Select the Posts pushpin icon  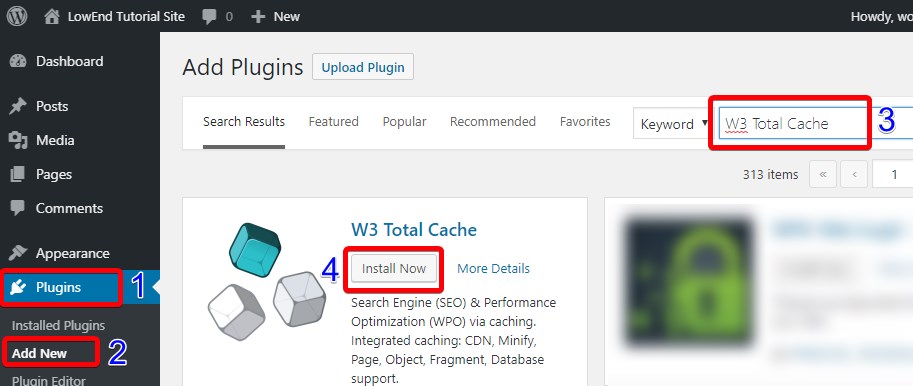point(18,107)
